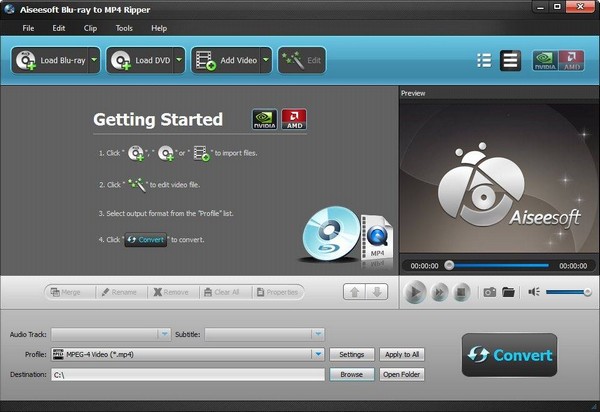The width and height of the screenshot is (600, 412).
Task: Open the Clip menu
Action: click(91, 28)
